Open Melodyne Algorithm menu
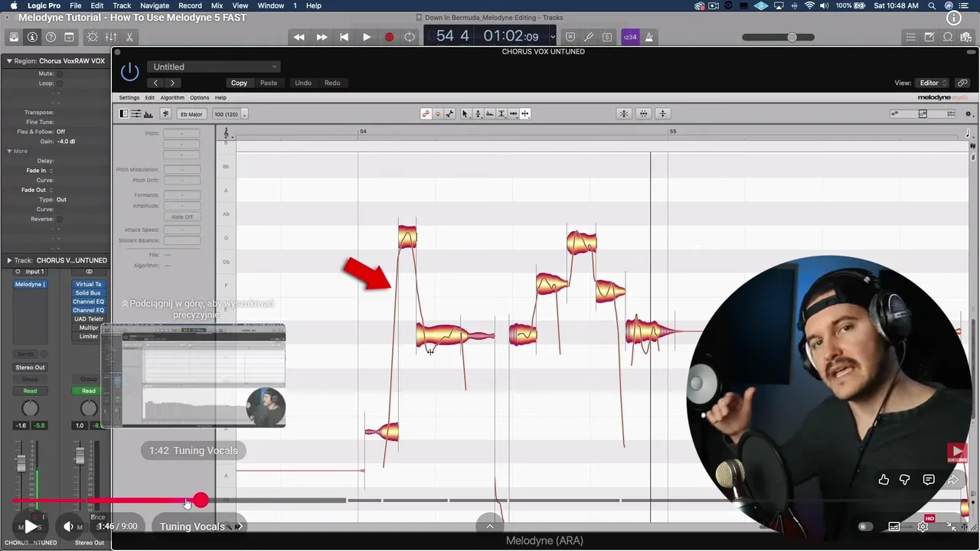This screenshot has height=551, width=980. (172, 98)
